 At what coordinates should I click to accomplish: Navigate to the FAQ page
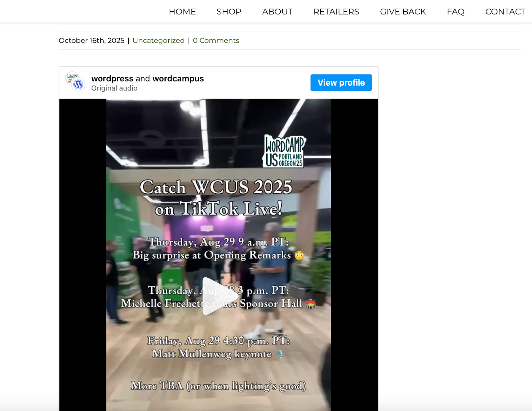click(456, 12)
